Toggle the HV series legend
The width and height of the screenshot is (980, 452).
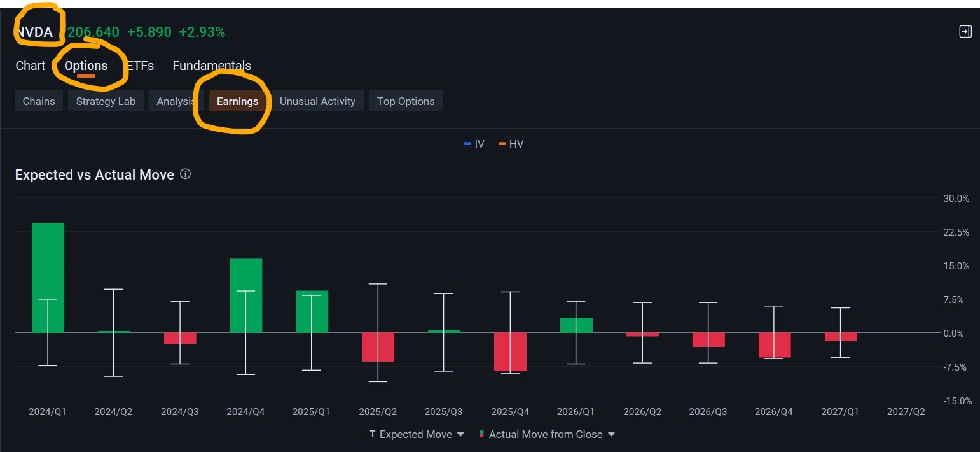[511, 144]
